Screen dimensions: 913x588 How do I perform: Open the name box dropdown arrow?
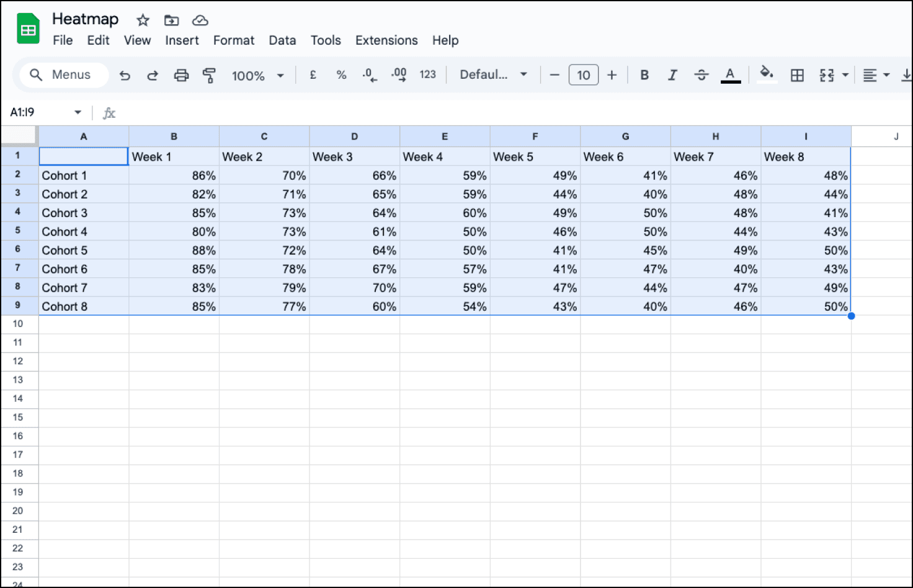click(x=78, y=112)
